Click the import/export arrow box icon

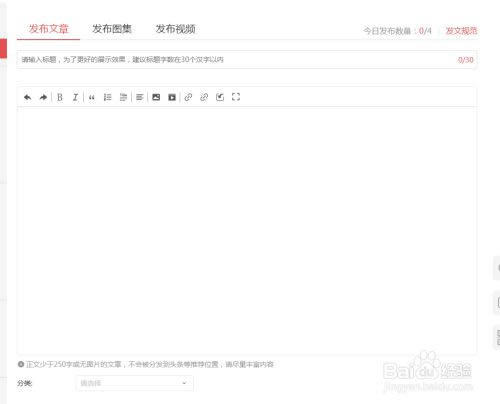pyautogui.click(x=220, y=97)
